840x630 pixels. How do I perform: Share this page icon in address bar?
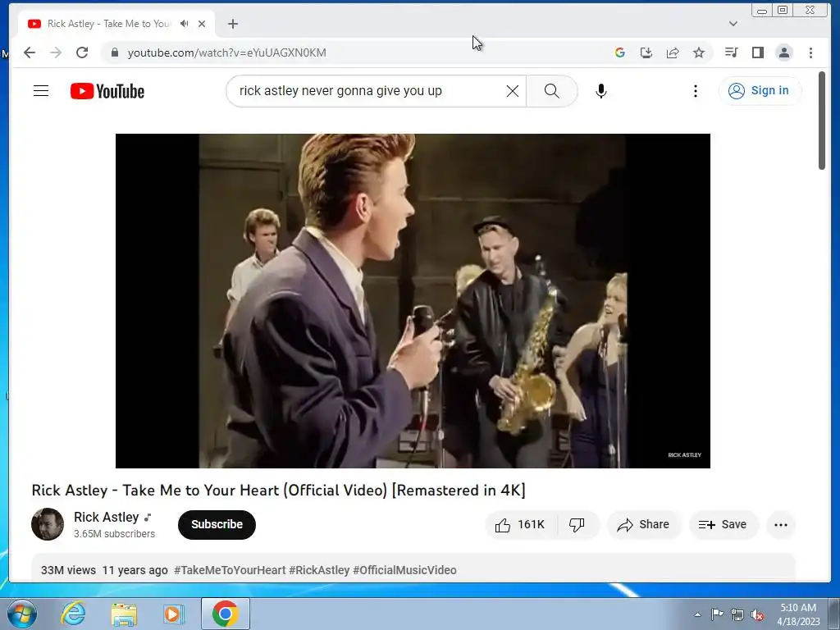click(x=673, y=52)
